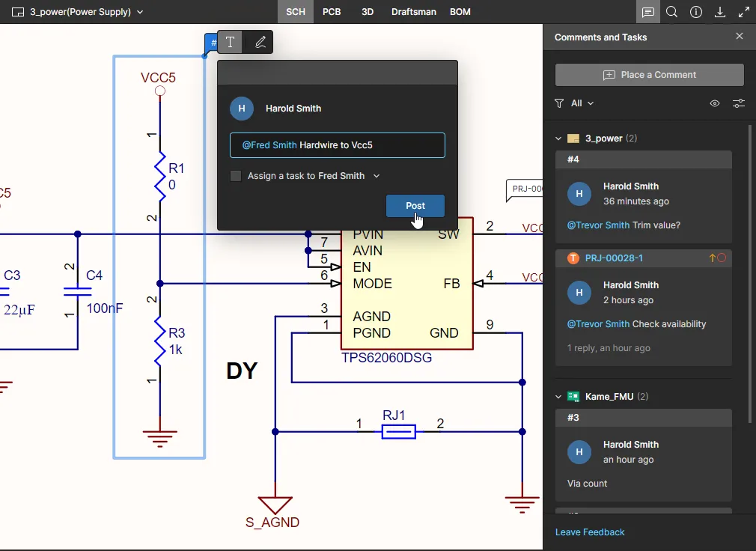Open assignee dropdown next to Fred Smith
Viewport: 756px width, 551px height.
[x=377, y=176]
